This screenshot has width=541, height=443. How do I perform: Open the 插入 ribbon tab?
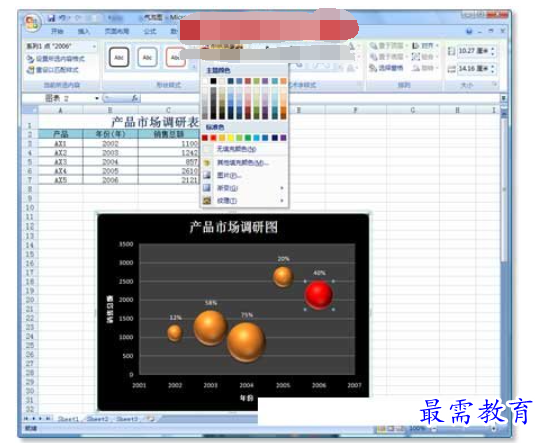[83, 31]
